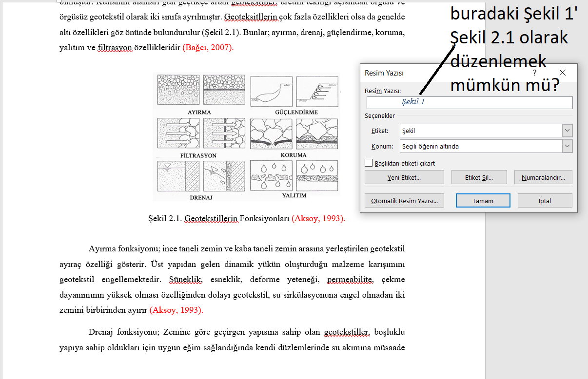Click the underlined word filtrasyon
Viewport: 588px width, 379px height.
pyautogui.click(x=115, y=48)
